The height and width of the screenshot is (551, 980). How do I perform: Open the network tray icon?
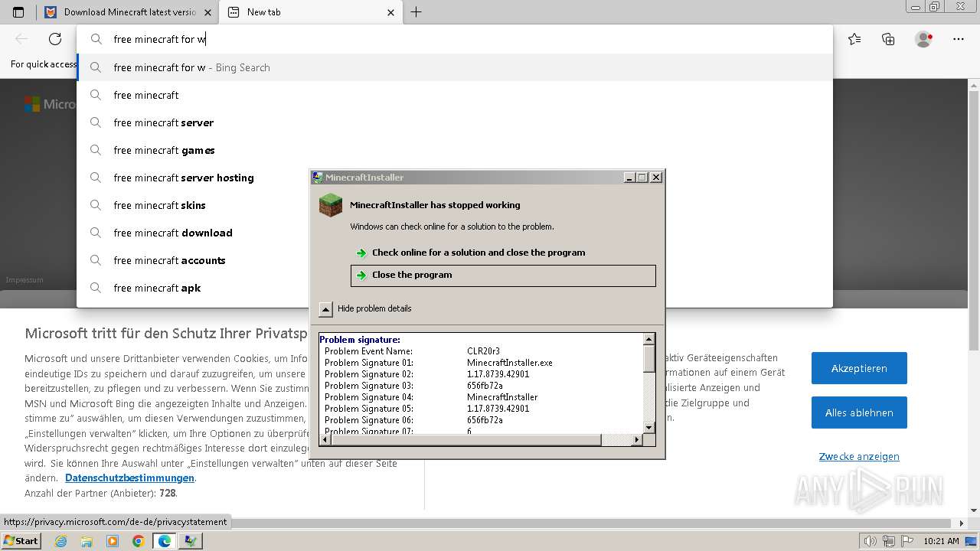888,541
